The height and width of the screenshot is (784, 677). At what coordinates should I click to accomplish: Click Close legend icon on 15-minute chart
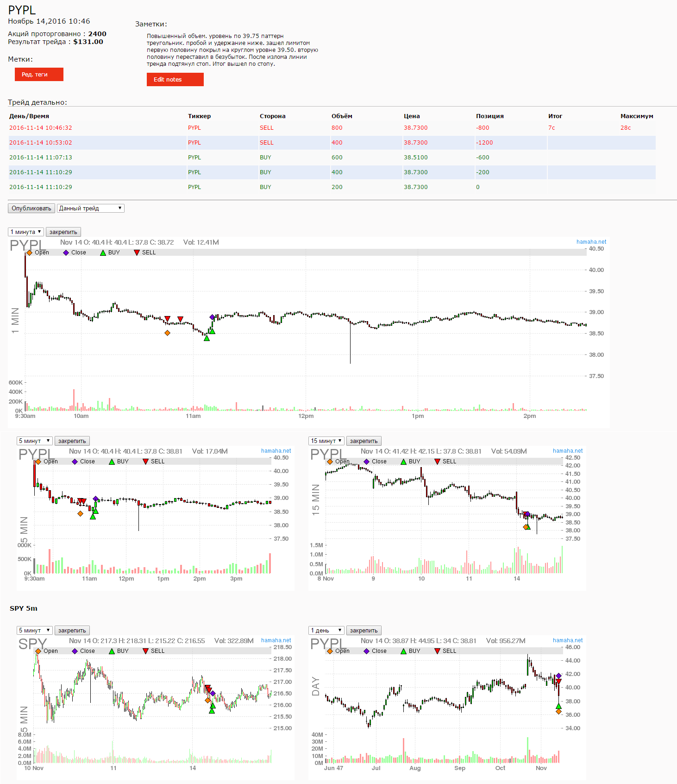367,462
